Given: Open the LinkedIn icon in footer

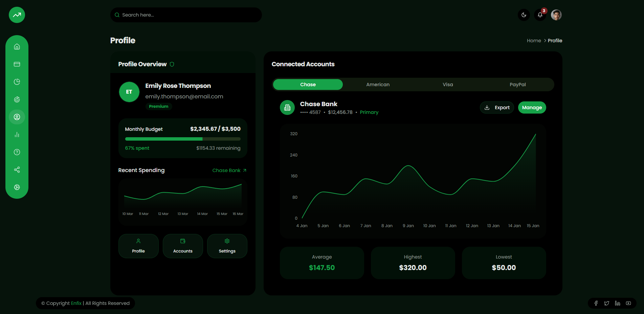Looking at the screenshot, I should [x=618, y=303].
